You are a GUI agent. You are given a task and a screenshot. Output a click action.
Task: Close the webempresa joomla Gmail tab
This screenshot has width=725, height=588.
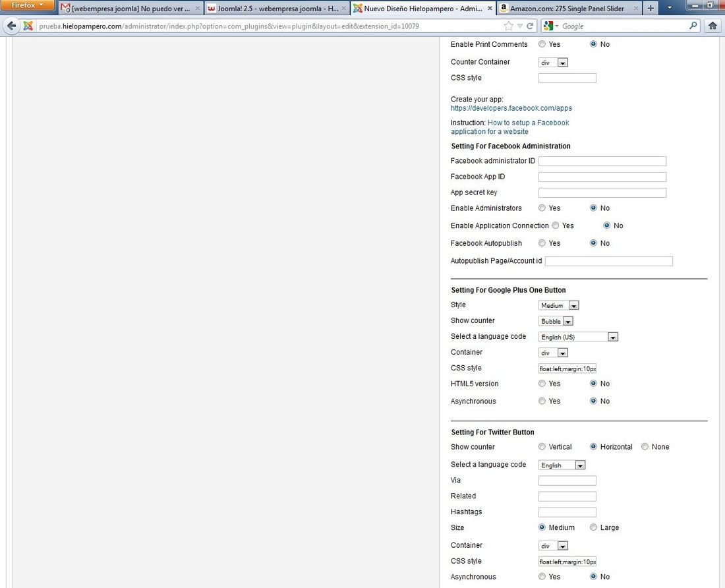coord(198,9)
